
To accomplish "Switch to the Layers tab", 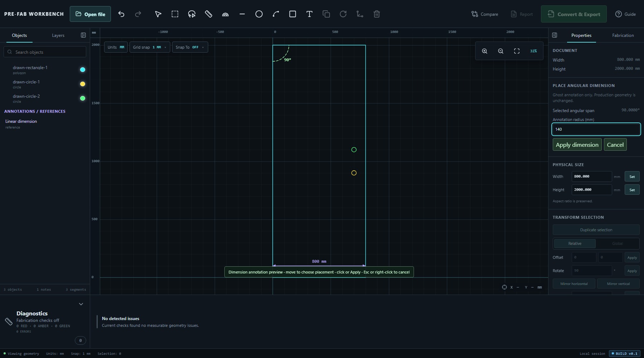I will (58, 35).
